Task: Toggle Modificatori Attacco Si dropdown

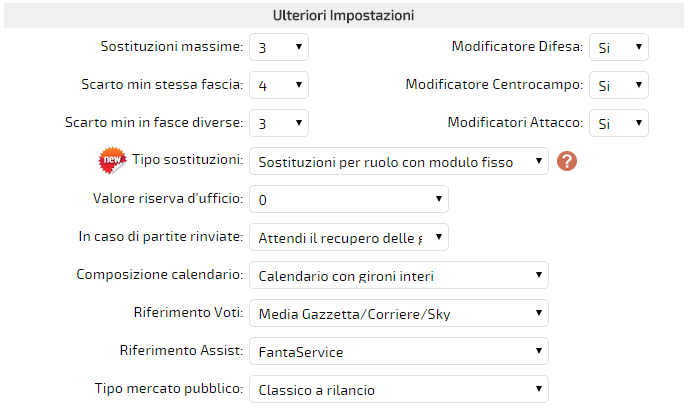Action: [x=619, y=123]
